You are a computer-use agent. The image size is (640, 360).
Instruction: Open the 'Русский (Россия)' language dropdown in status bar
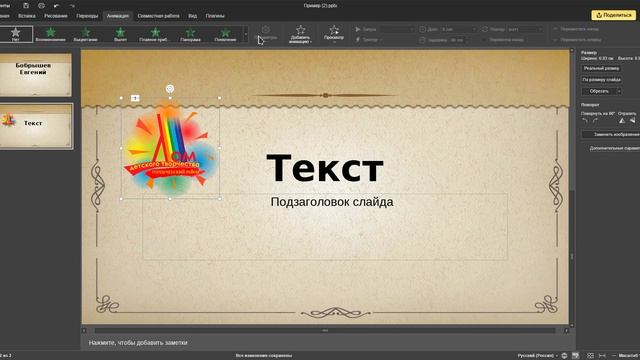click(537, 356)
